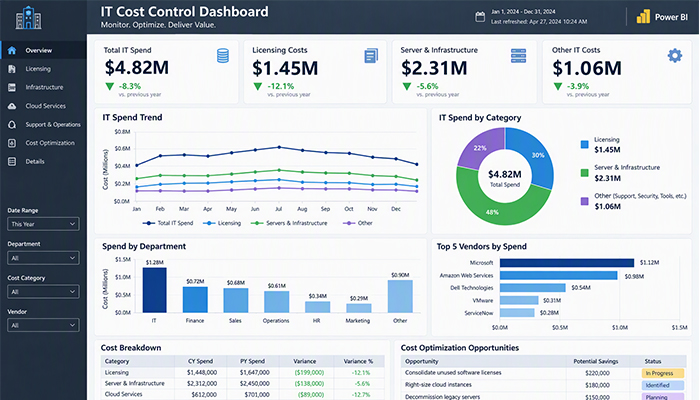Click the Licensing document icon in sidebar

(12, 69)
